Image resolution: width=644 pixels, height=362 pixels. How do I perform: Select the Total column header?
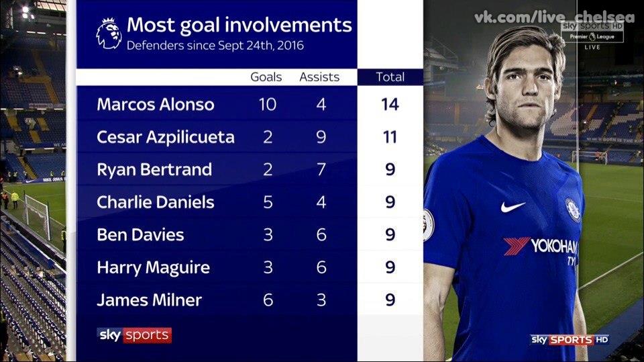pyautogui.click(x=390, y=77)
